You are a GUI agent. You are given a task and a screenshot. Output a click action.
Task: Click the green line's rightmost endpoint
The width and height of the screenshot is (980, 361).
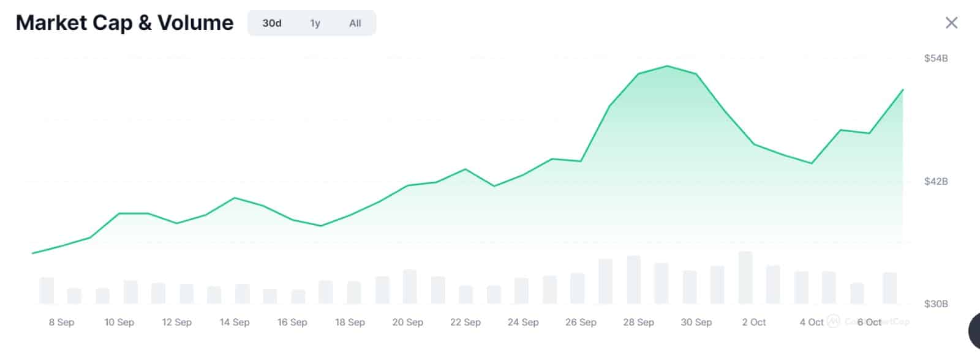point(903,90)
